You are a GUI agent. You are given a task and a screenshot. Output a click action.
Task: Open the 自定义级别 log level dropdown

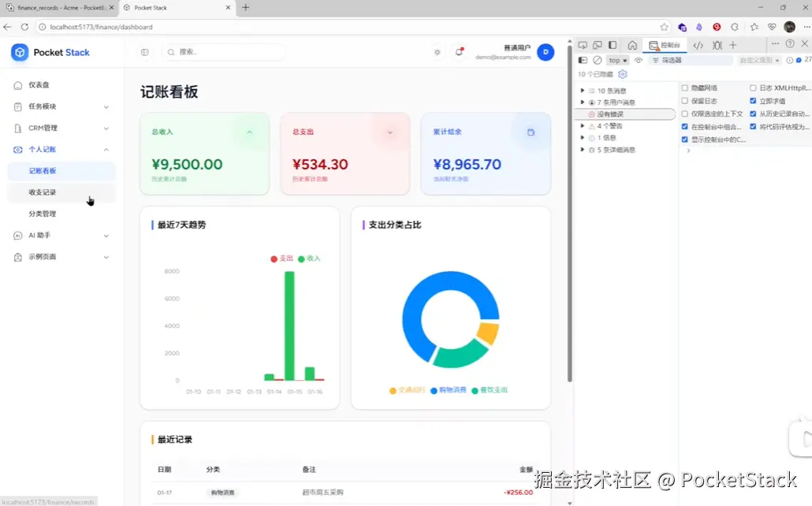click(759, 60)
